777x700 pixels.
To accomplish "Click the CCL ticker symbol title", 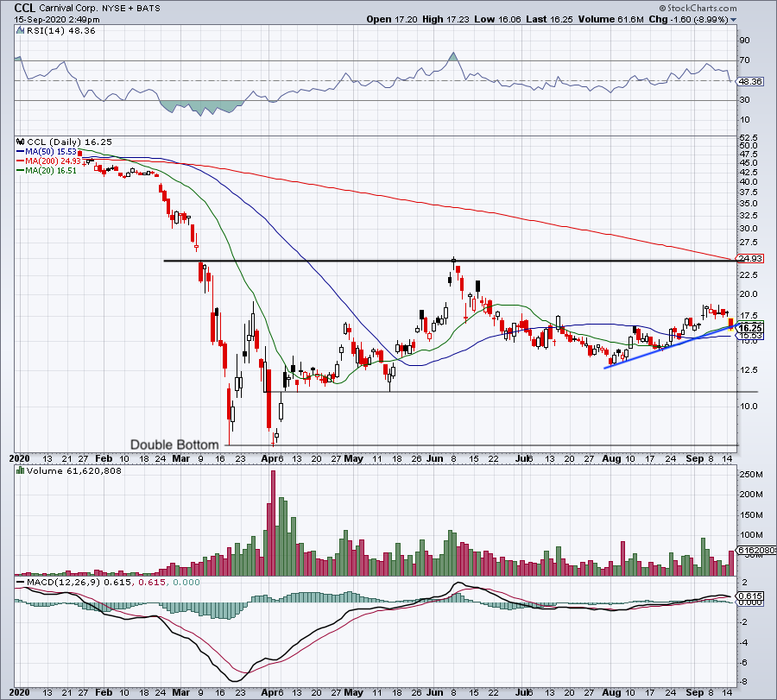I will coord(25,8).
